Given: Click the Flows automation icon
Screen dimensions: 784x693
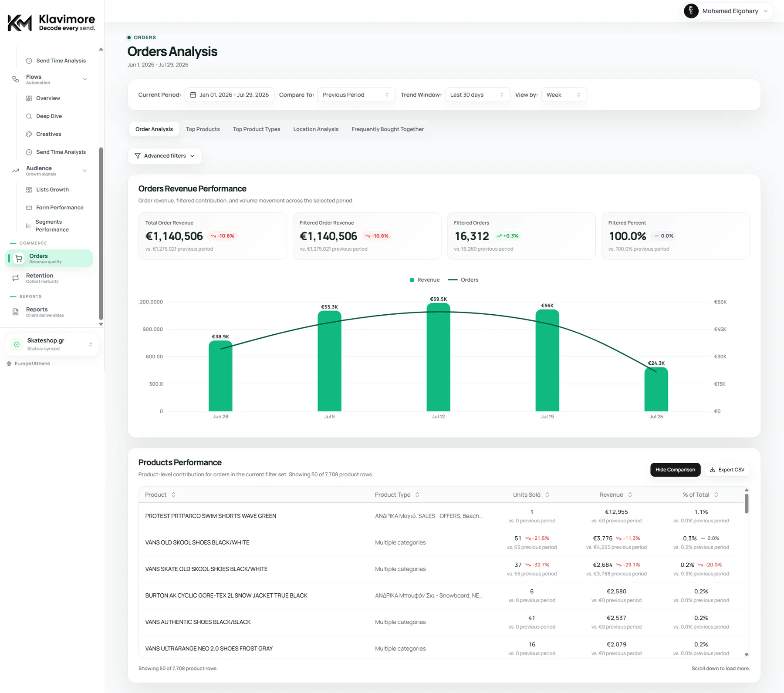Looking at the screenshot, I should 16,79.
